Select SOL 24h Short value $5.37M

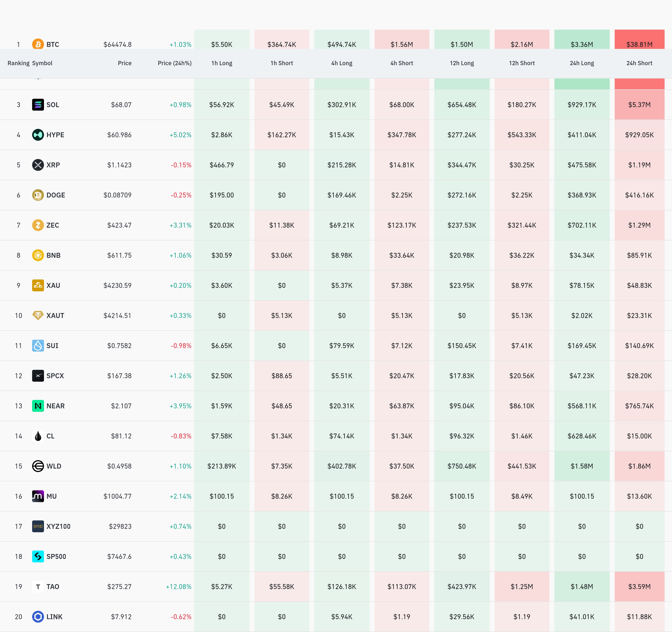click(x=640, y=105)
